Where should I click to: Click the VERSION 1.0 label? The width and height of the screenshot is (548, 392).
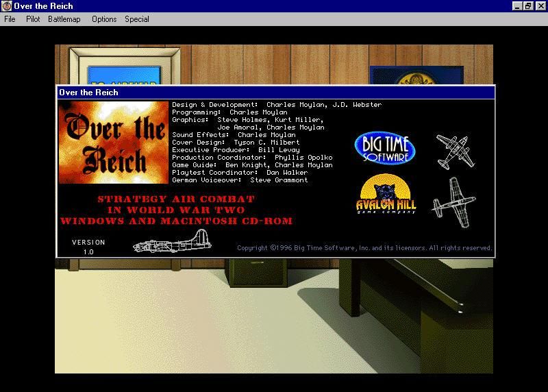pos(88,247)
